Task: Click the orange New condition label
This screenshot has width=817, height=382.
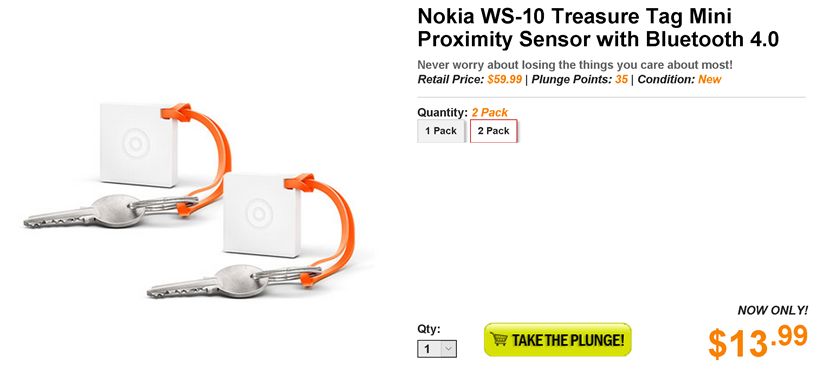Action: pyautogui.click(x=710, y=80)
